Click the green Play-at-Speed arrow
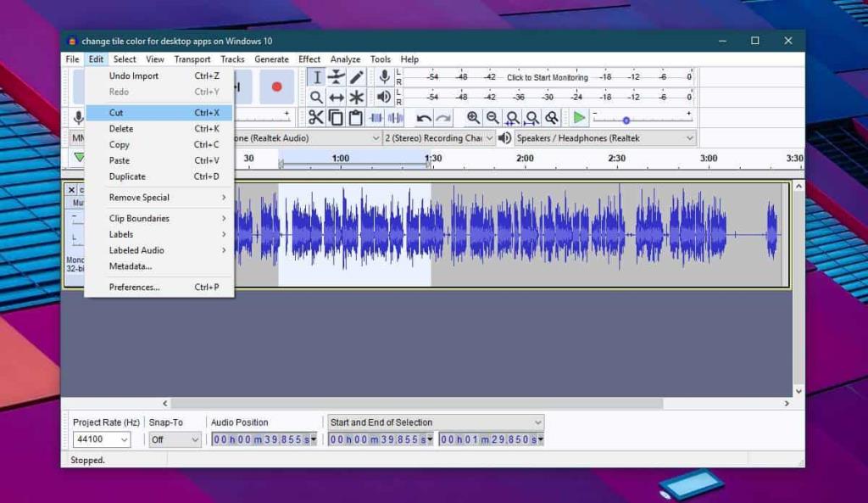The image size is (868, 503). coord(579,118)
